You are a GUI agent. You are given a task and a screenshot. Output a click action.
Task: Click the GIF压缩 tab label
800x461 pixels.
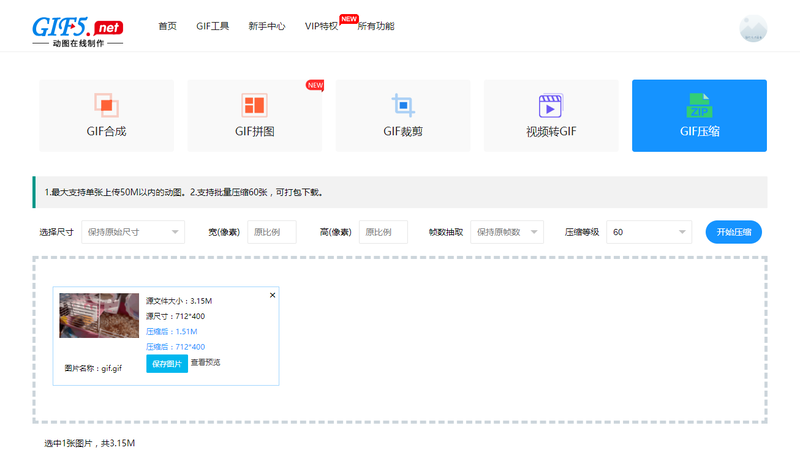[699, 132]
